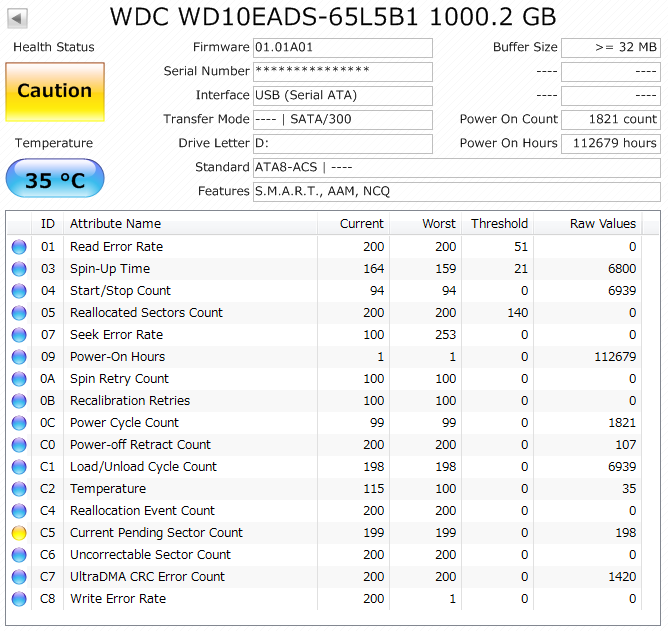The width and height of the screenshot is (668, 631).
Task: Click the status orb for Load/Unload Cycle Count
Action: coord(19,467)
